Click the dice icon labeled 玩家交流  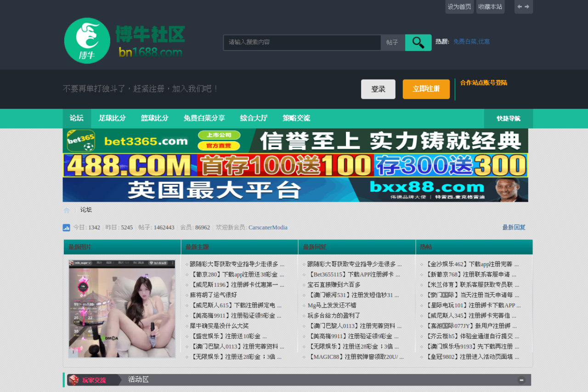73,380
